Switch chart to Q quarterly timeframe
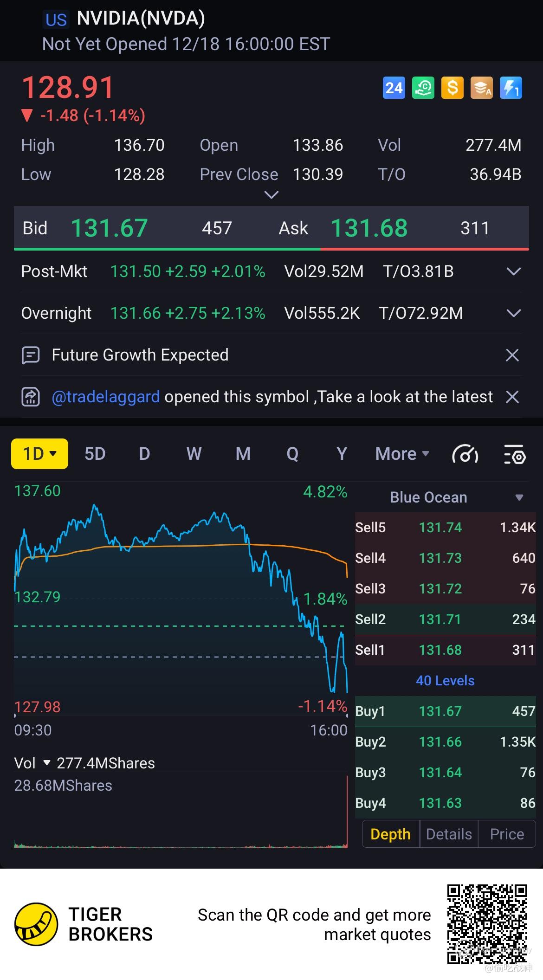543x980 pixels. (x=292, y=454)
